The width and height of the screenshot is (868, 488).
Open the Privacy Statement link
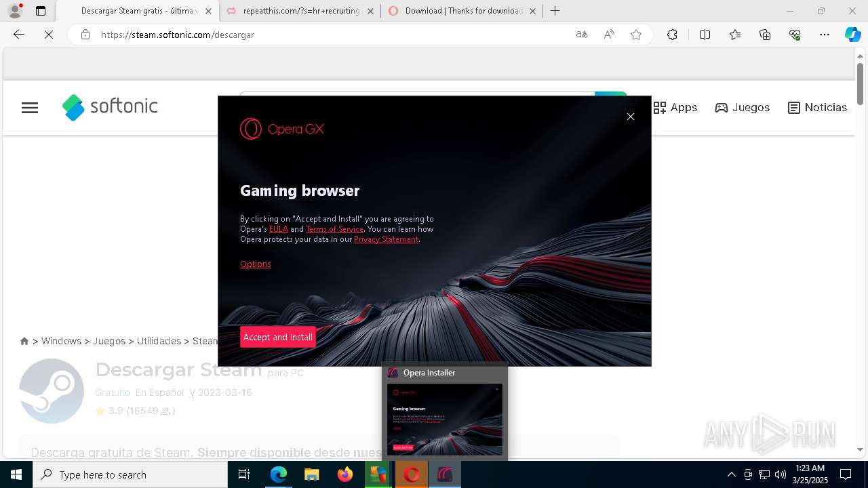386,239
